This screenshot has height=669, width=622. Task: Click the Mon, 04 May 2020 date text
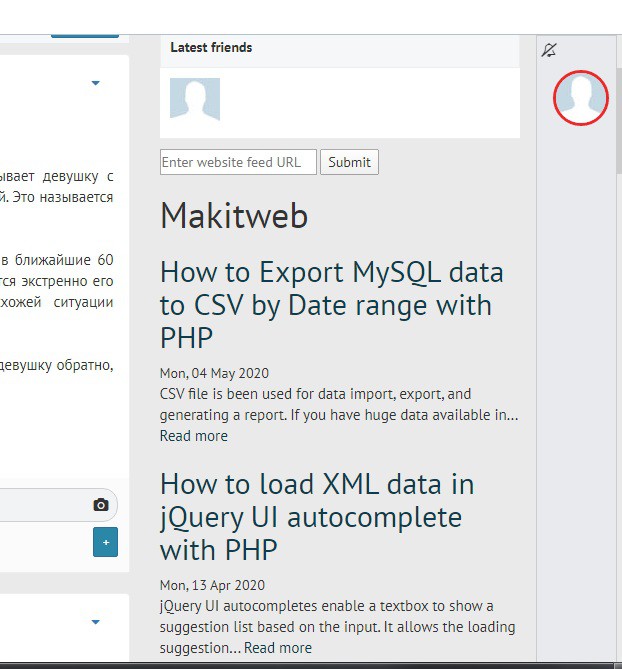tap(214, 374)
